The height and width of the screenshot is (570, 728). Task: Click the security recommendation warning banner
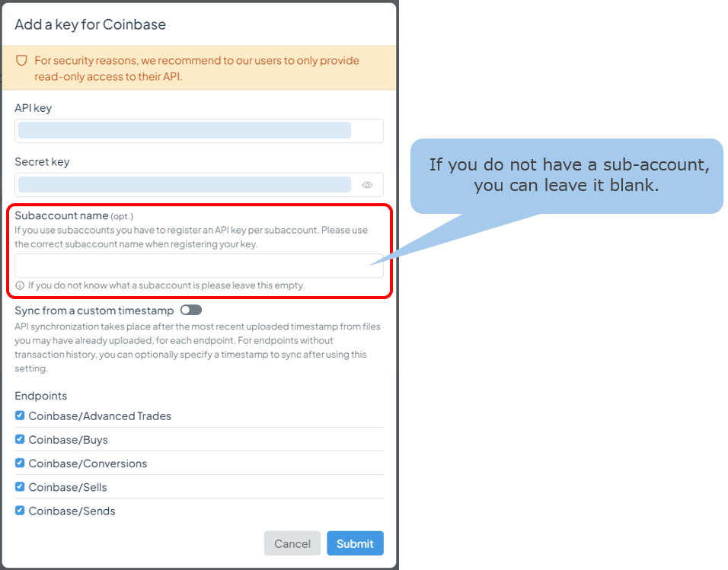point(199,68)
